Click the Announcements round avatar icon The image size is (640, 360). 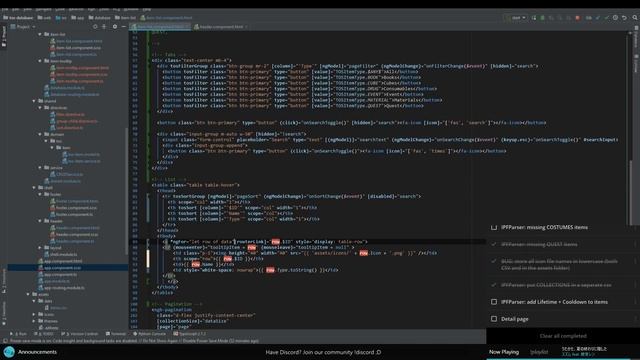[x=9, y=352]
